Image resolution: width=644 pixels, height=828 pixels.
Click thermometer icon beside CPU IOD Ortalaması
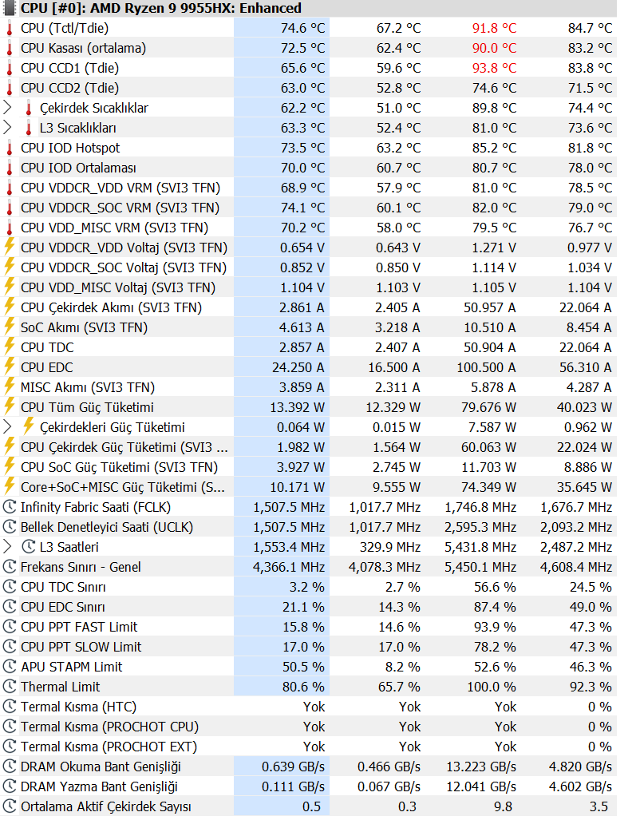point(9,168)
